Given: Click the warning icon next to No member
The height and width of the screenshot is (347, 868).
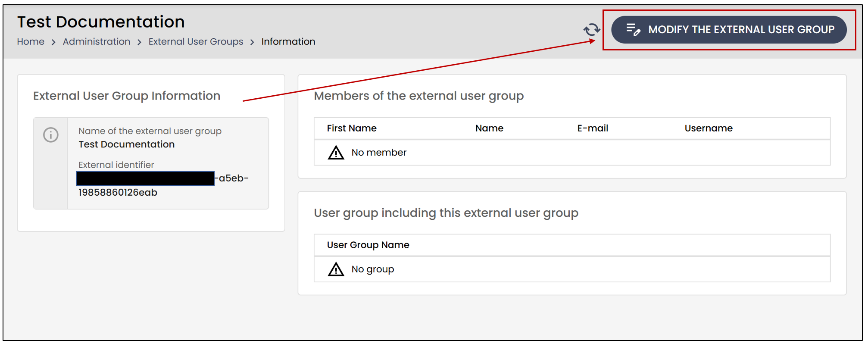Looking at the screenshot, I should (x=336, y=153).
